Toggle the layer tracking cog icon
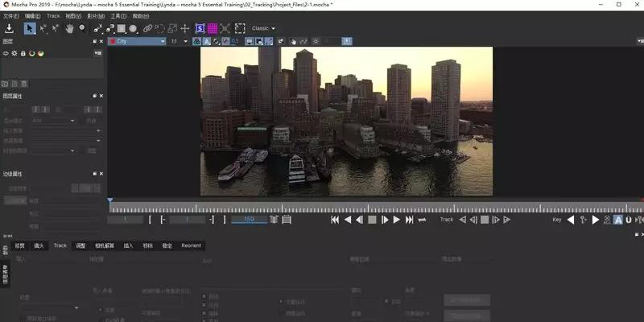Screen dimensions: 644x322 [14, 53]
